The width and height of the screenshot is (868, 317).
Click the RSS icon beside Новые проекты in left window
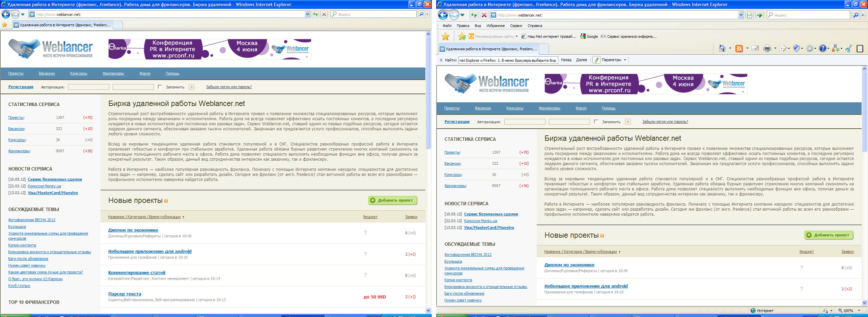tap(166, 201)
